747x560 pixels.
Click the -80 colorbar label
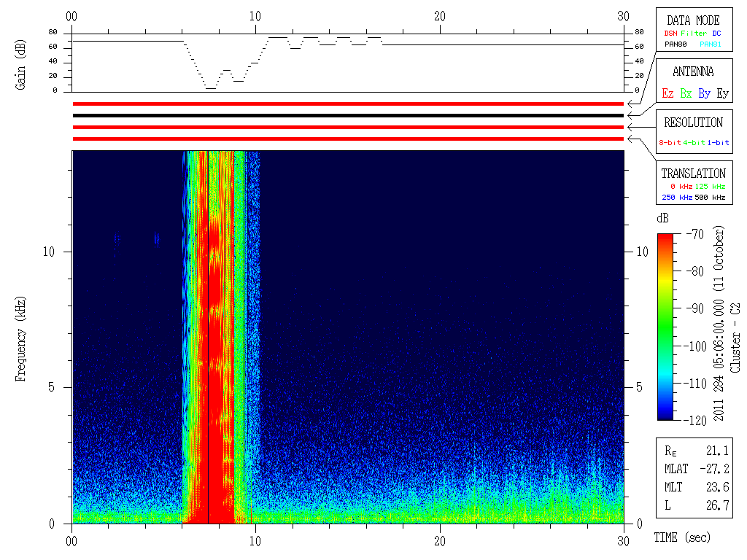pos(695,271)
